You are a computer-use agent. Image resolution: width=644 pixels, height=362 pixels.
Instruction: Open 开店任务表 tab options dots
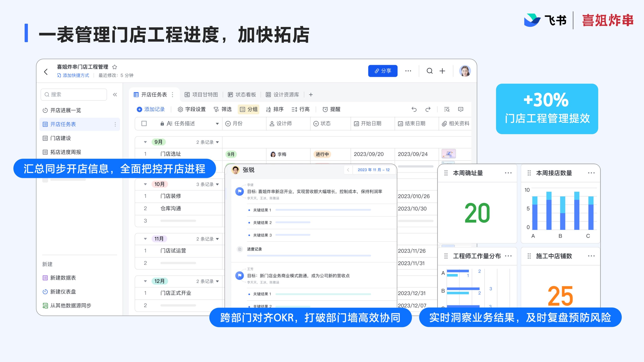(x=172, y=94)
